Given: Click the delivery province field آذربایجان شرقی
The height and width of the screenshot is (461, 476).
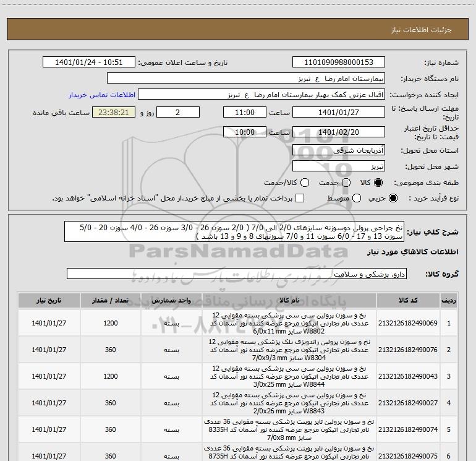Looking at the screenshot, I should click(339, 150).
